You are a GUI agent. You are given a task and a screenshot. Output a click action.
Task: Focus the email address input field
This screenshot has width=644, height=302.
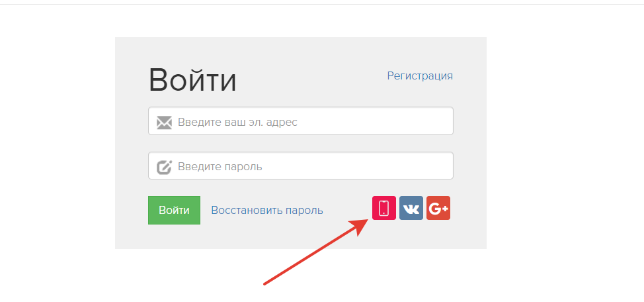[301, 121]
